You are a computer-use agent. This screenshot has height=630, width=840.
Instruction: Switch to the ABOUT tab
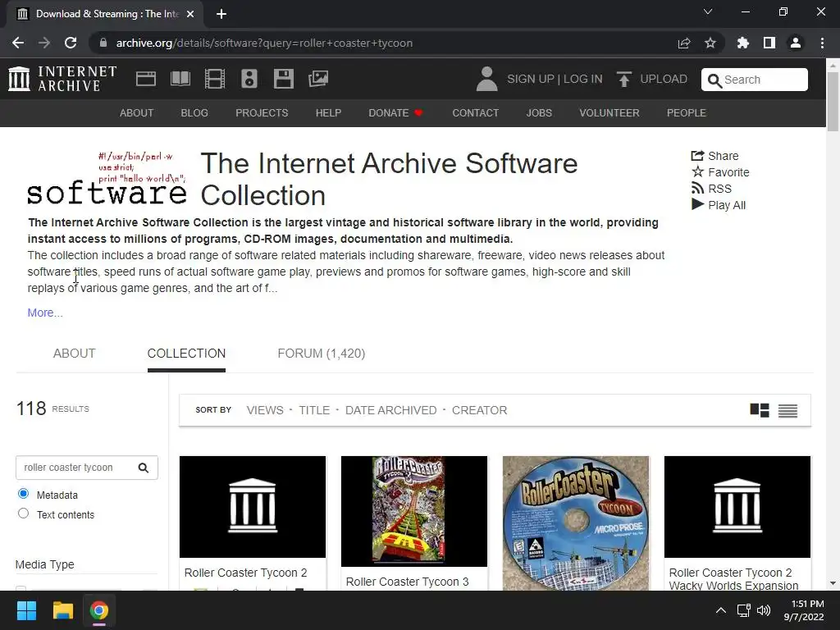[x=74, y=354]
